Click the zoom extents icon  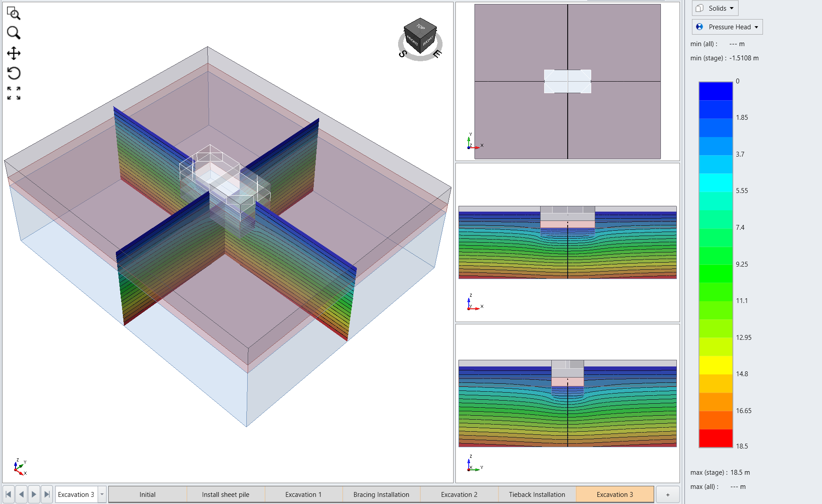pos(14,93)
